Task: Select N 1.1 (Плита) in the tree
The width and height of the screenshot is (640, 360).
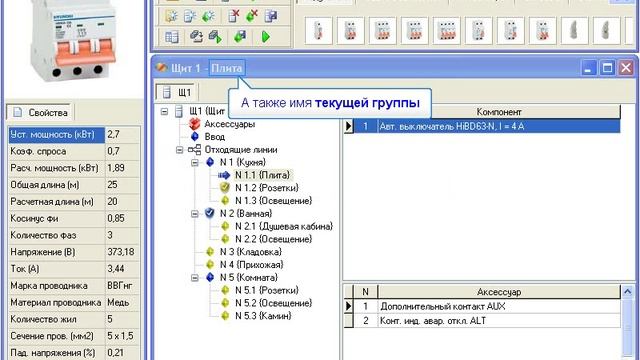Action: (x=262, y=175)
